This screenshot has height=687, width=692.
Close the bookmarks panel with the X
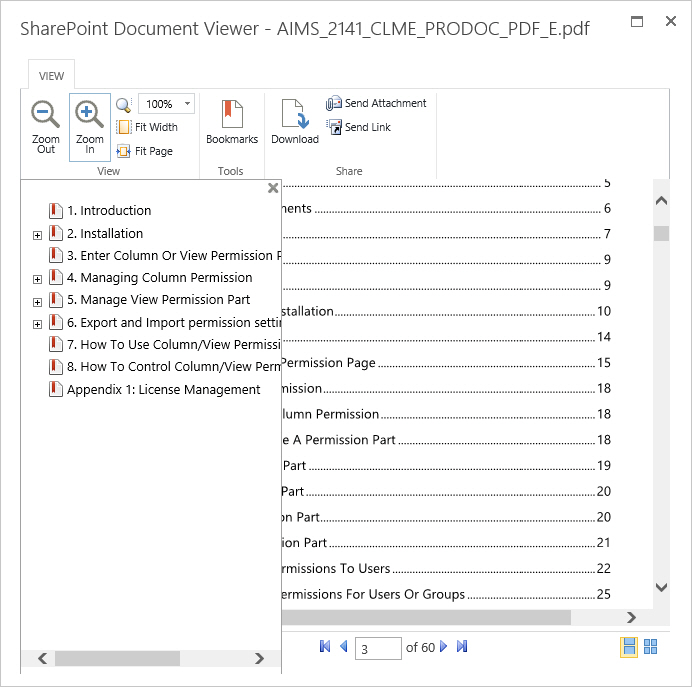[273, 188]
